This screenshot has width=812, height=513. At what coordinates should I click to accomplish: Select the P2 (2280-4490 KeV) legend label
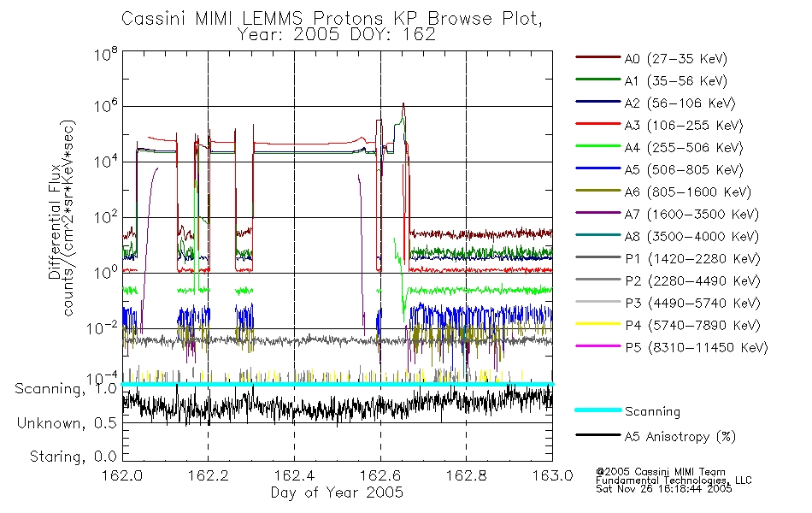(692, 280)
